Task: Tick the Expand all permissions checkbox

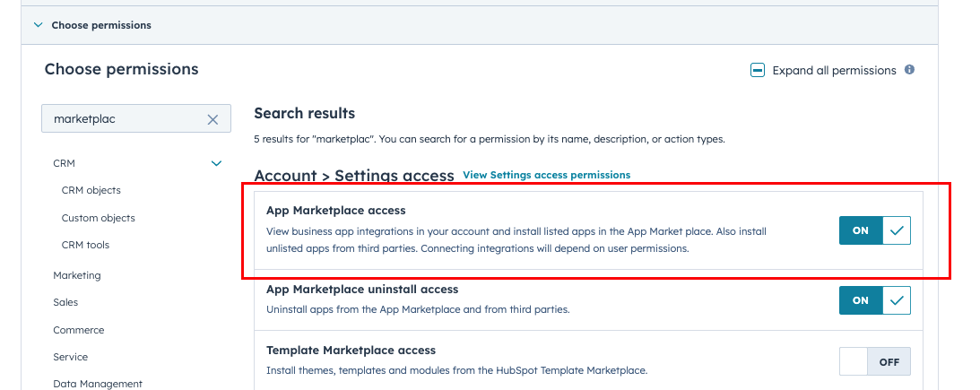Action: pyautogui.click(x=758, y=70)
